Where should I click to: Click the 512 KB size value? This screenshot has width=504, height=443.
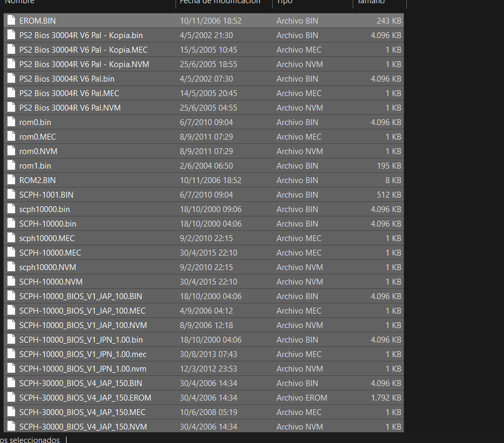click(x=389, y=195)
